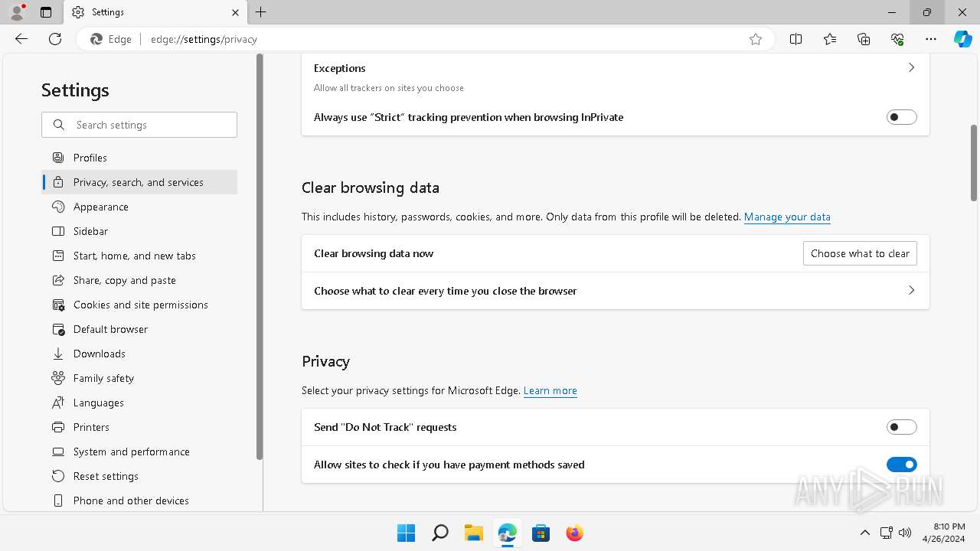Open tab actions menu icon

46,12
